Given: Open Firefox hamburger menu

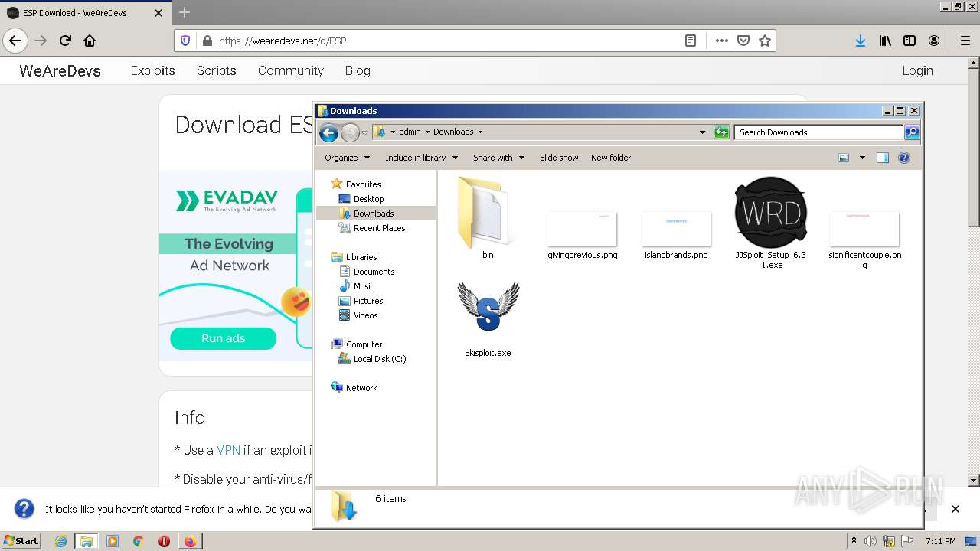Looking at the screenshot, I should coord(965,41).
